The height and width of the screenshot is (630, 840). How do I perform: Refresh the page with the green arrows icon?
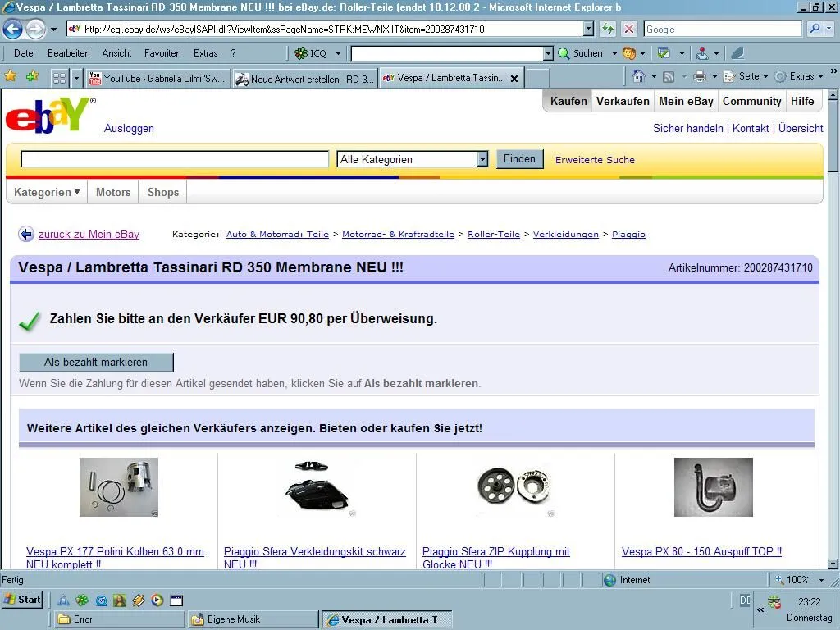click(x=608, y=29)
